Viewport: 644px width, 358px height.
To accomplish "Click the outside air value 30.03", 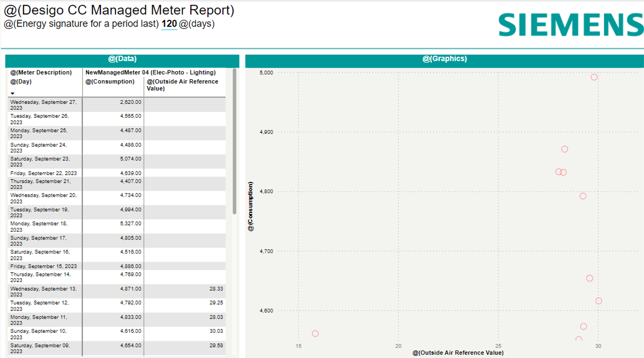I will tap(216, 331).
